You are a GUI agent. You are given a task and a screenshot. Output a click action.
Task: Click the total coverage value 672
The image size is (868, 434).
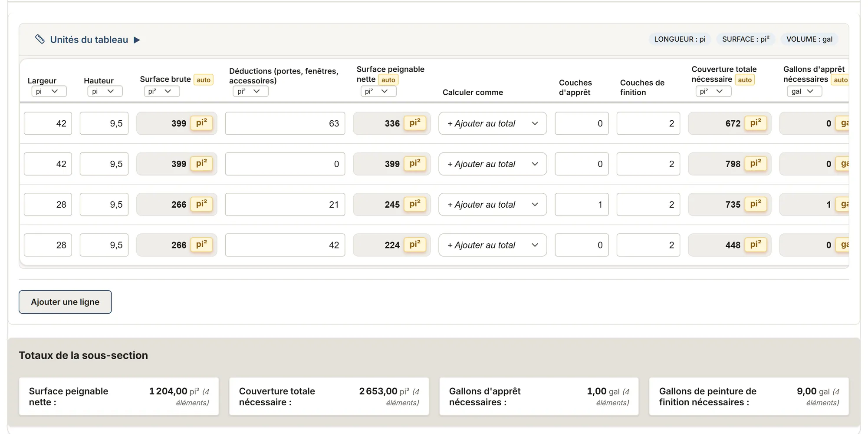(x=733, y=123)
